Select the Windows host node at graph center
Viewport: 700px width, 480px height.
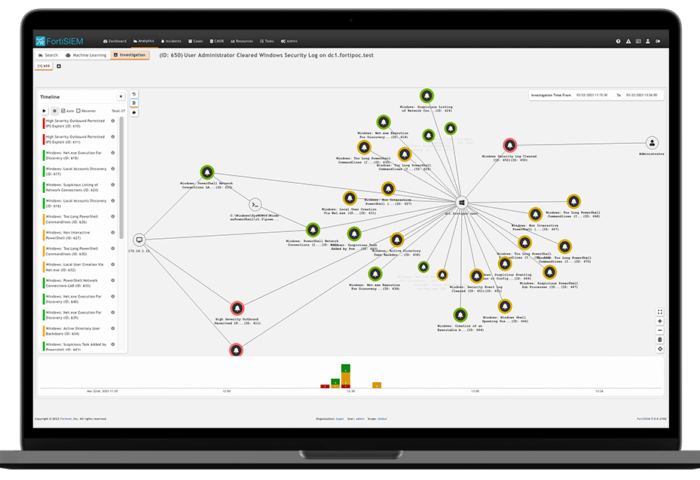point(462,202)
